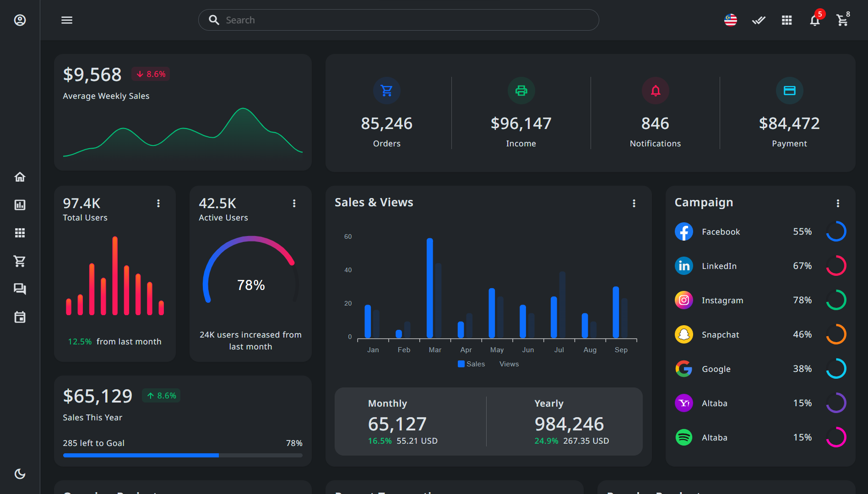
Task: Click the Facebook campaign entry
Action: coord(721,232)
